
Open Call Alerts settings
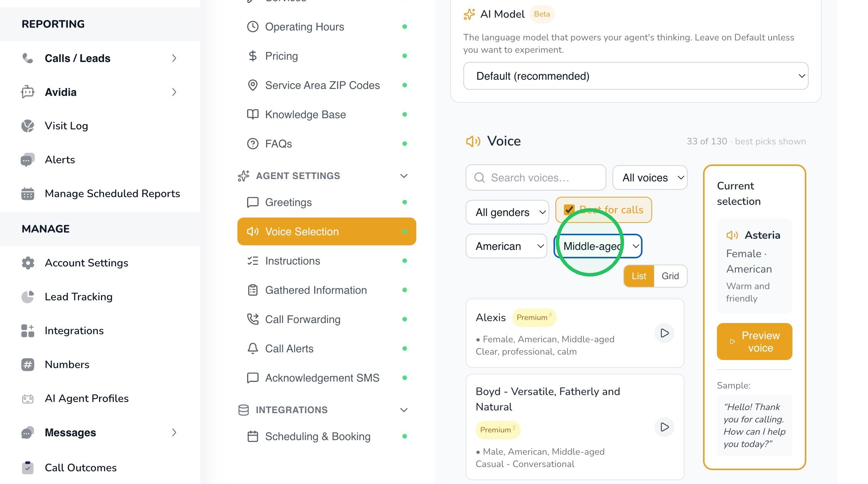[327, 348]
